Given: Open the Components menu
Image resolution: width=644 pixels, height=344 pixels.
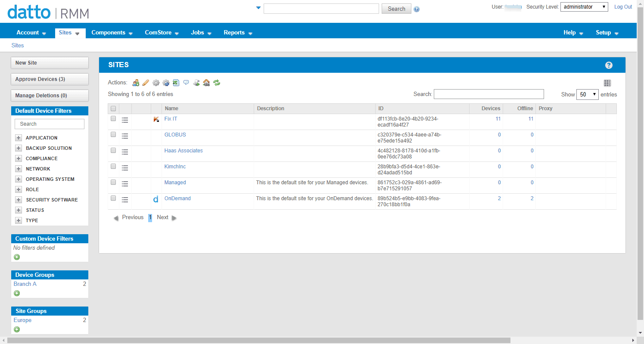Looking at the screenshot, I should [x=112, y=33].
